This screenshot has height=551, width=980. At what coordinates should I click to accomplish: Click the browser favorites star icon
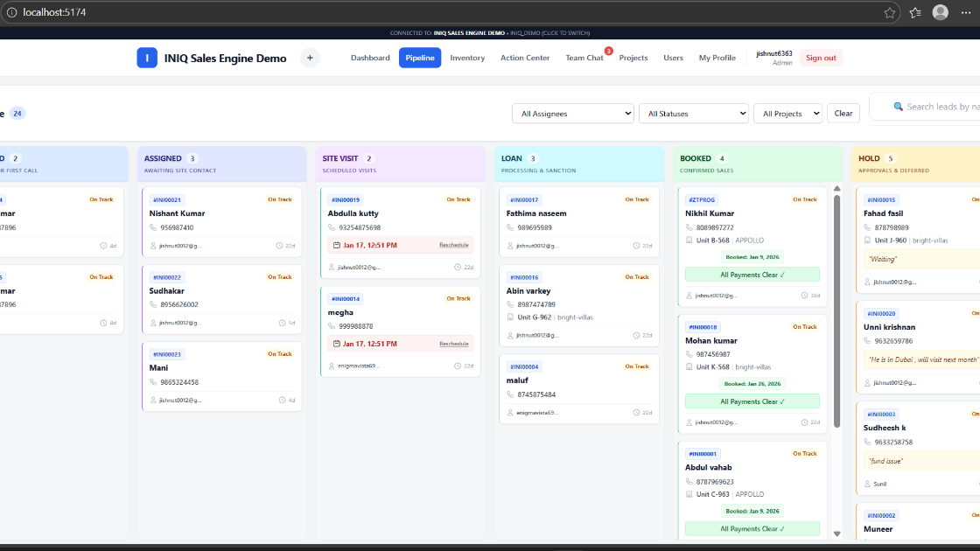click(x=890, y=12)
